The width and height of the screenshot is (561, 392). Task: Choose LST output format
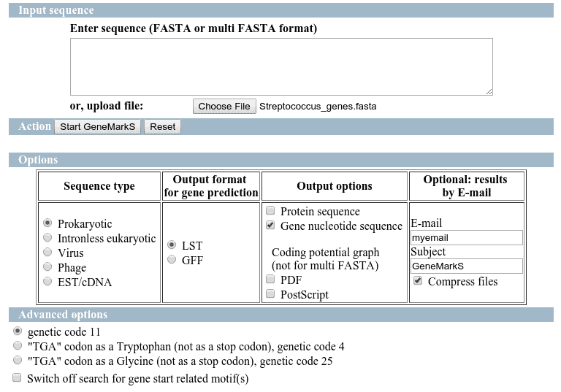point(172,245)
